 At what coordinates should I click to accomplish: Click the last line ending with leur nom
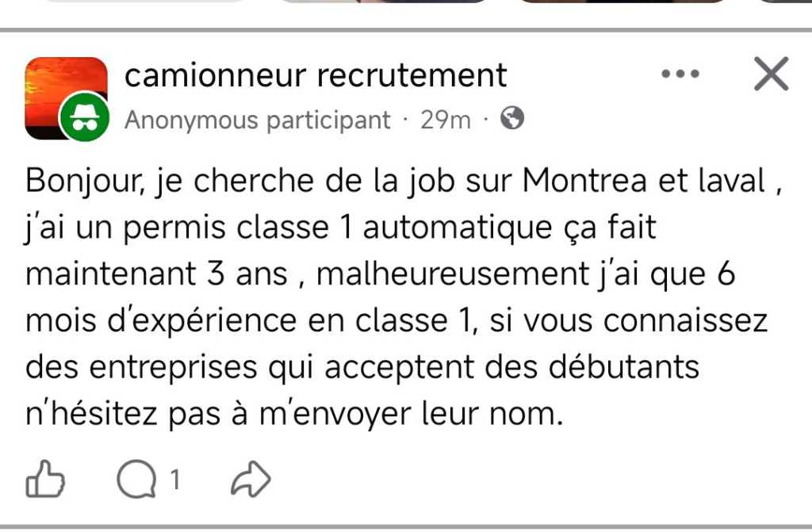(293, 413)
